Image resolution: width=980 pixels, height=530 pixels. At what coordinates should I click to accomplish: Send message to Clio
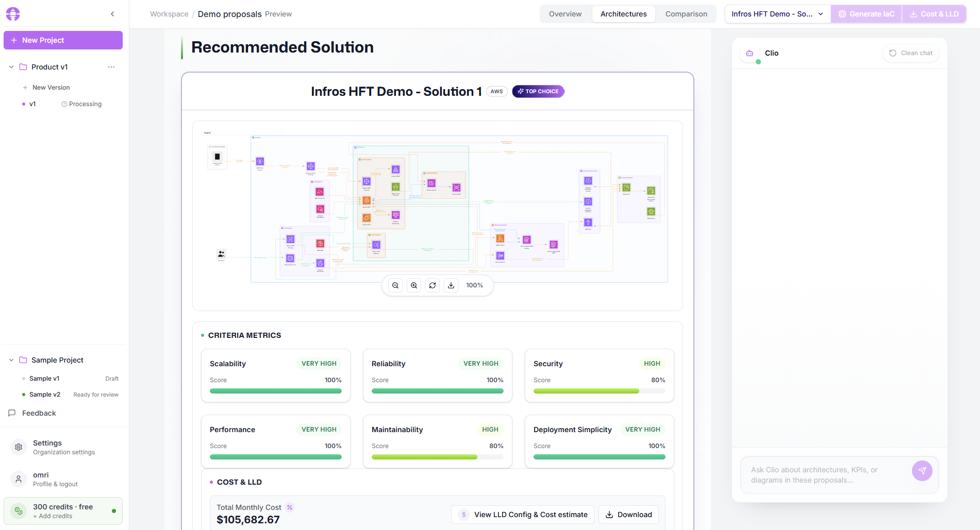(x=922, y=471)
